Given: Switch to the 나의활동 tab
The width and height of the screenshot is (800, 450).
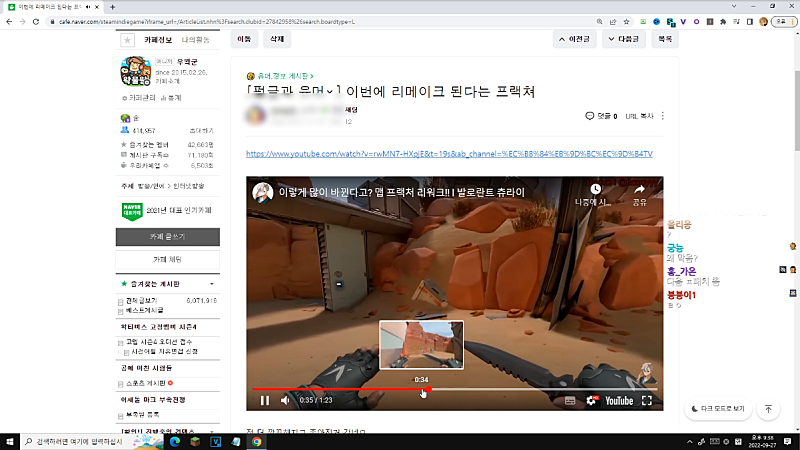Looking at the screenshot, I should coord(195,40).
